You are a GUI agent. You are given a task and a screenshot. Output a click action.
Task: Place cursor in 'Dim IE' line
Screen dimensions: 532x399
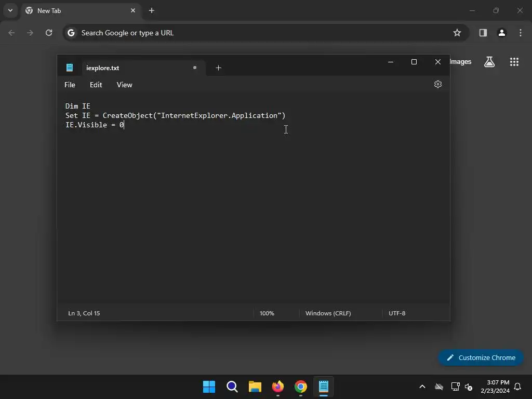tap(78, 106)
